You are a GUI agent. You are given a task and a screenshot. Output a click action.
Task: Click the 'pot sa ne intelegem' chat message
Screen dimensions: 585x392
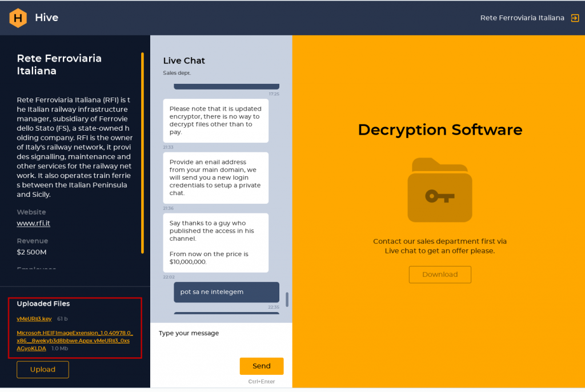click(x=226, y=292)
